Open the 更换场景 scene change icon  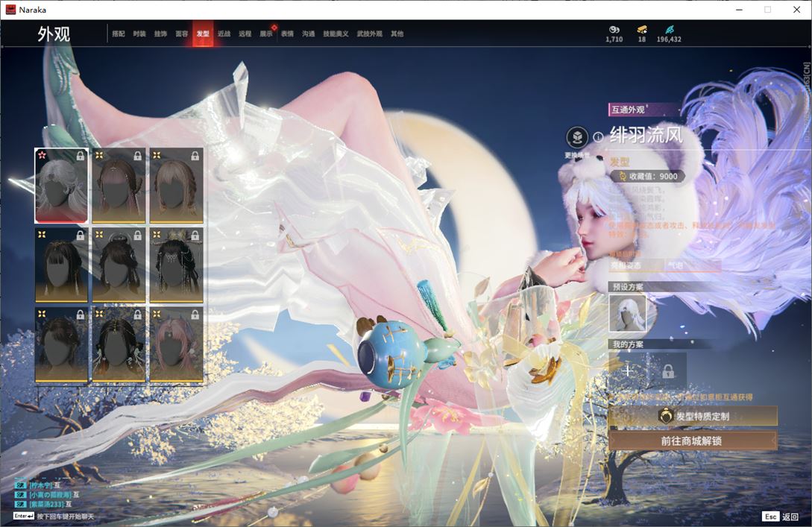point(577,138)
